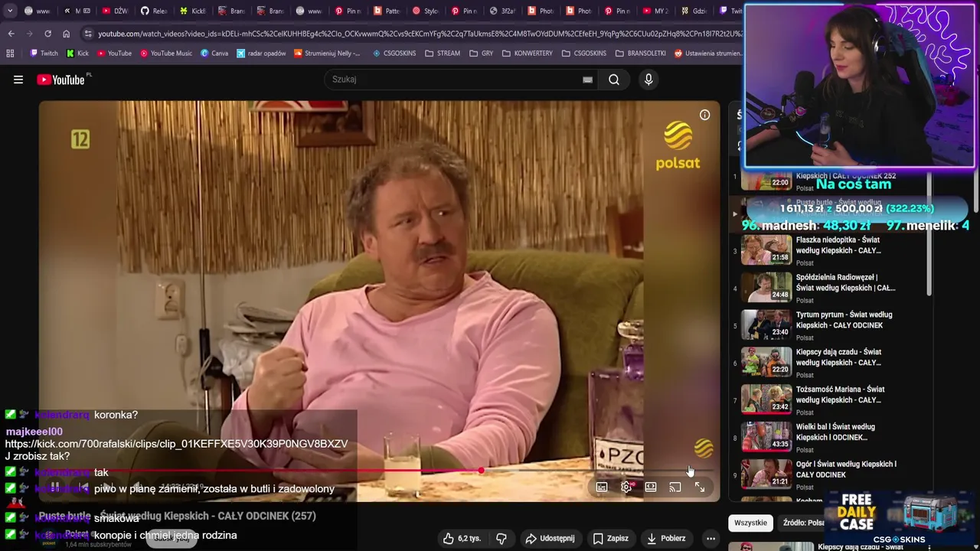
Task: Open the first CSGOSKINS bookmark
Action: pos(395,54)
